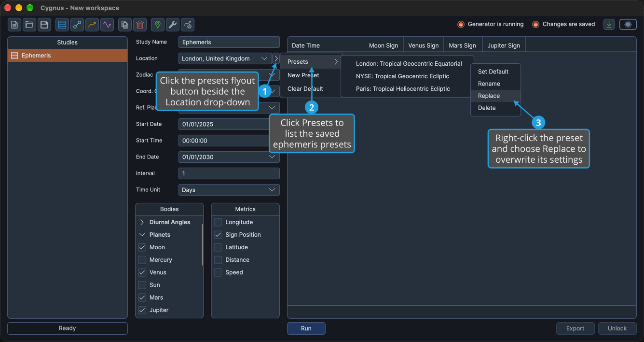The height and width of the screenshot is (342, 644).
Task: Collapse the Planets group
Action: tap(142, 235)
